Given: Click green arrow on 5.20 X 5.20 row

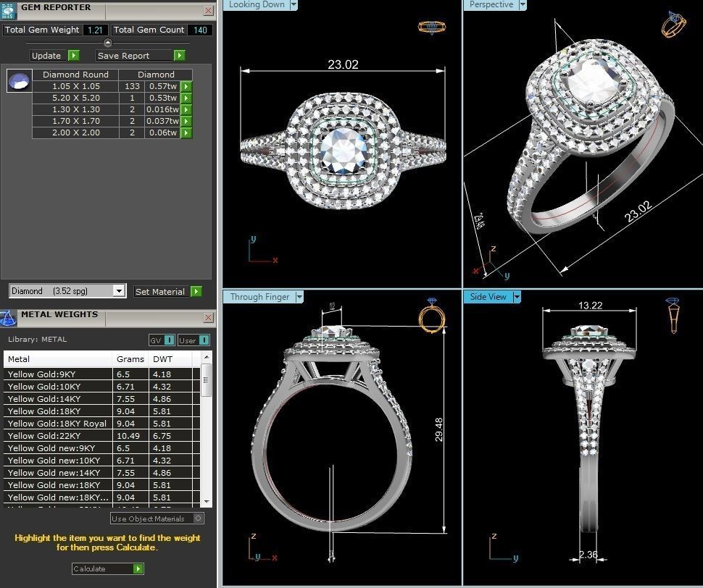Looking at the screenshot, I should [186, 98].
